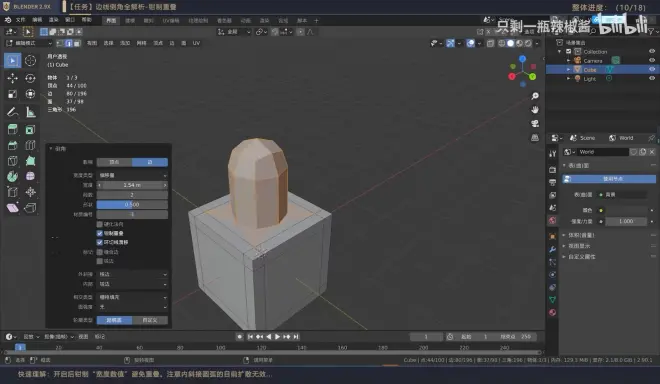Hide the Cube object in outliner
The image size is (660, 384).
pyautogui.click(x=652, y=69)
